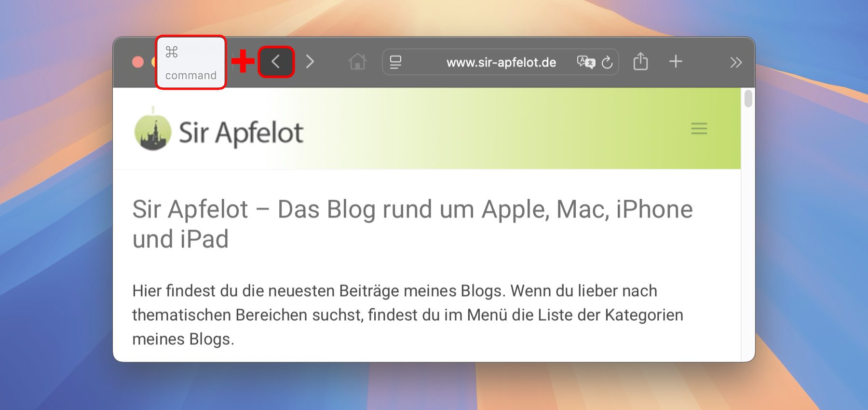The height and width of the screenshot is (410, 868).
Task: Close the Safari window with red button
Action: [138, 62]
